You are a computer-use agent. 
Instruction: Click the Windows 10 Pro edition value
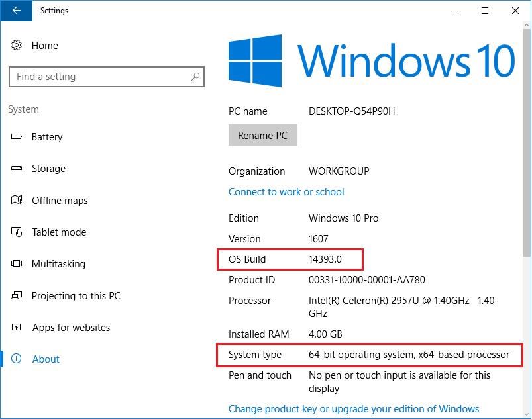point(343,218)
